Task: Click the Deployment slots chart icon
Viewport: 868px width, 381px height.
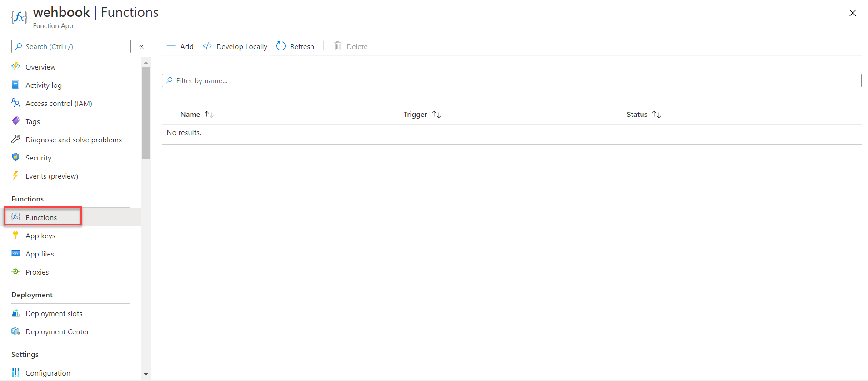Action: point(16,313)
